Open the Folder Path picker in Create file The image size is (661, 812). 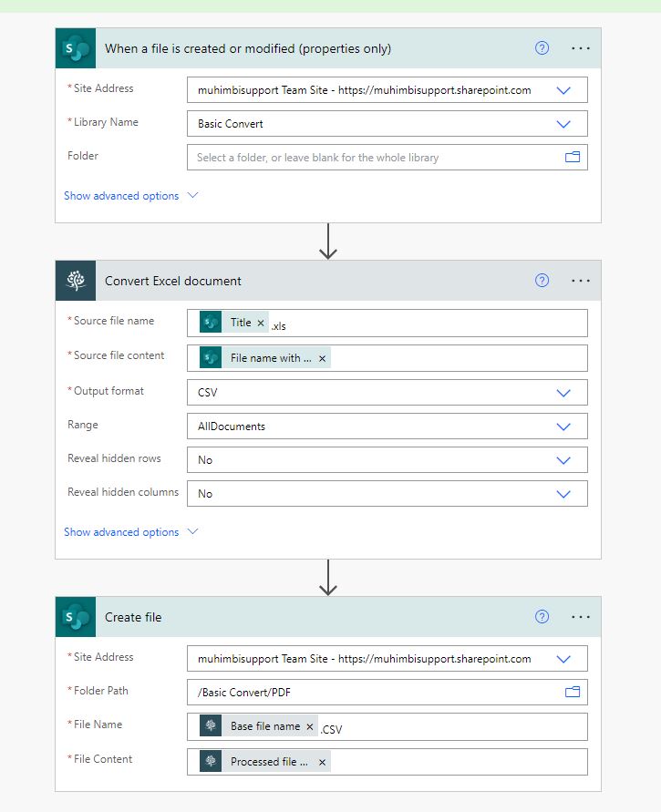point(573,692)
